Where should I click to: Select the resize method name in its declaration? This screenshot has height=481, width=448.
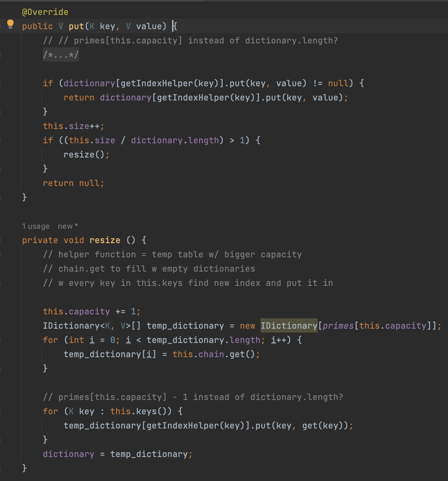(x=105, y=240)
